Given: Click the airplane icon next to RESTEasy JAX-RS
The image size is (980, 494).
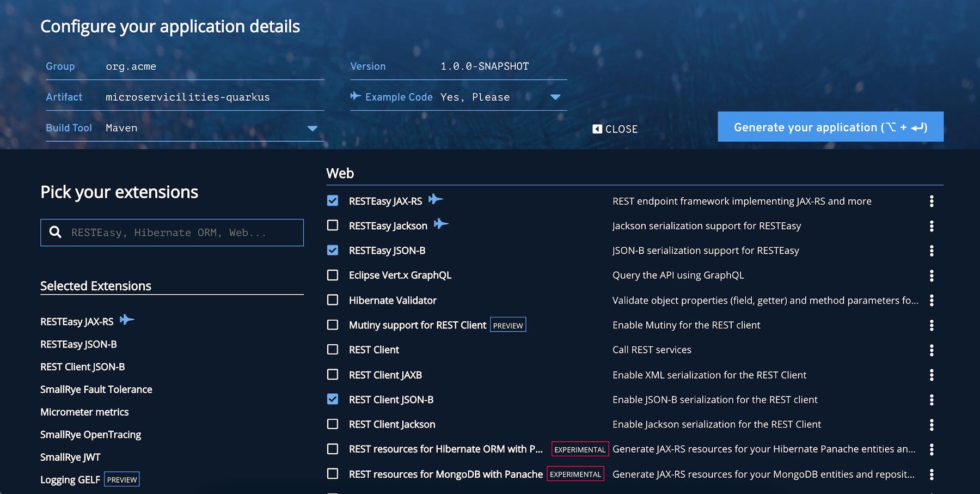Looking at the screenshot, I should point(434,200).
